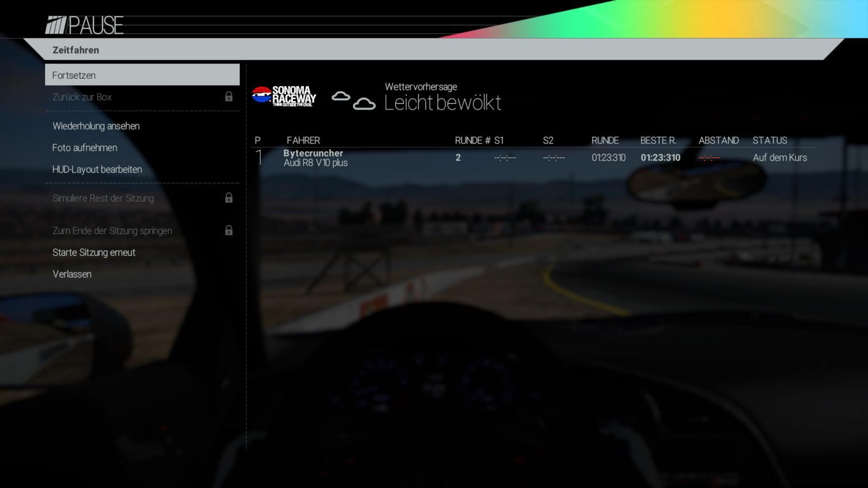This screenshot has height=488, width=868.
Task: Click lock icon next to Zurück zur Box
Action: point(229,97)
